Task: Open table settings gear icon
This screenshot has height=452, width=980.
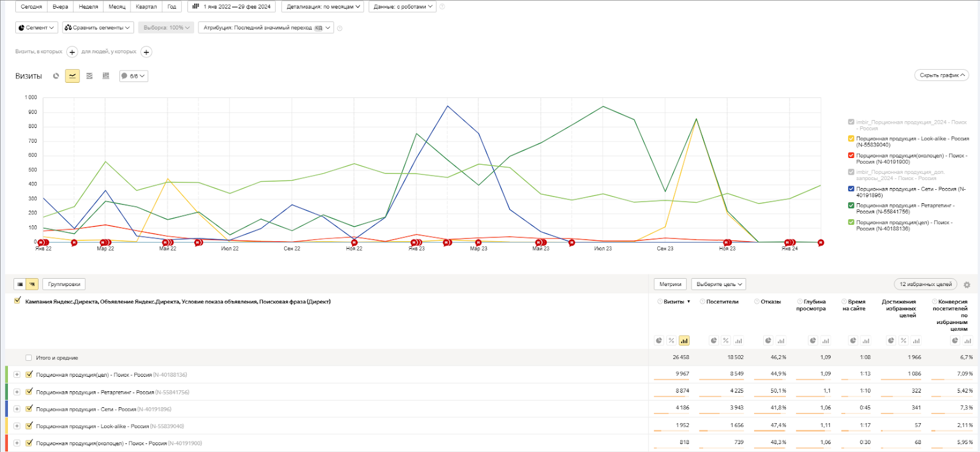Action: (x=967, y=285)
